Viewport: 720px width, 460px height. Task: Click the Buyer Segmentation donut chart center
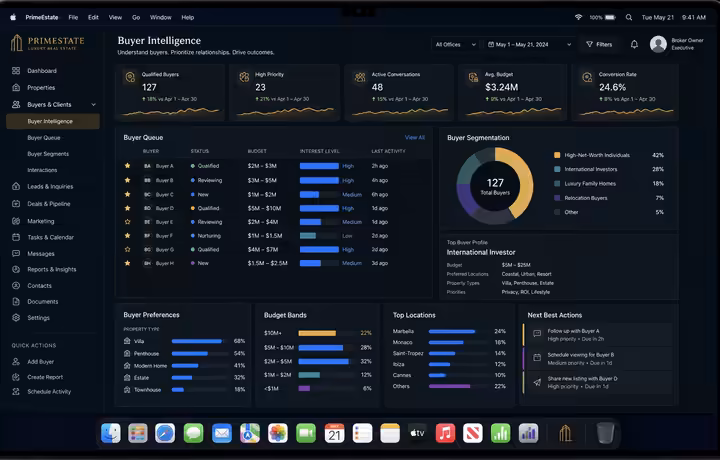click(495, 186)
